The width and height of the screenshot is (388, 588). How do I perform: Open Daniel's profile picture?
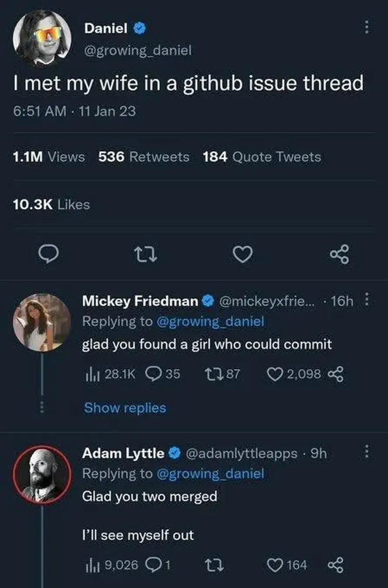coord(41,37)
